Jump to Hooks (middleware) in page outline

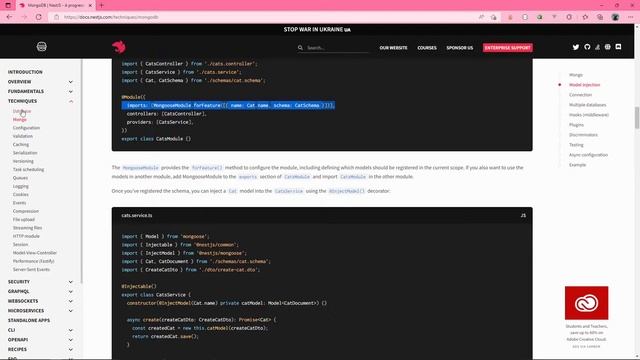tap(589, 115)
